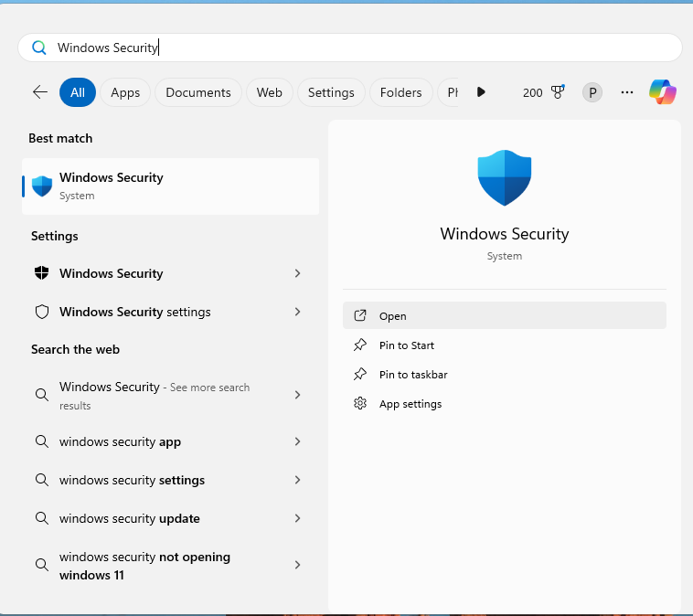Switch to the Folders filter tab

(400, 92)
